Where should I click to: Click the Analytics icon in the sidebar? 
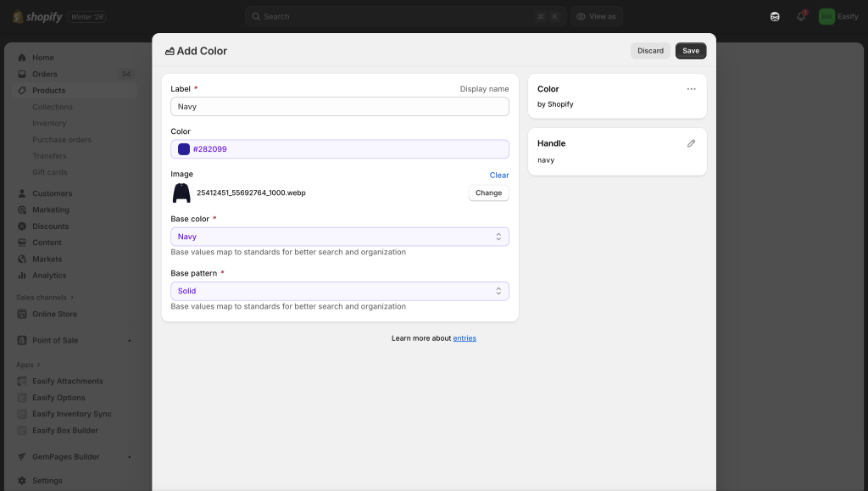pos(23,276)
